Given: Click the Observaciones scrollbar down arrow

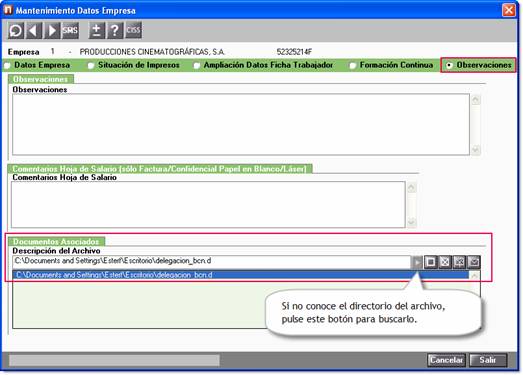Looking at the screenshot, I should tap(476, 149).
